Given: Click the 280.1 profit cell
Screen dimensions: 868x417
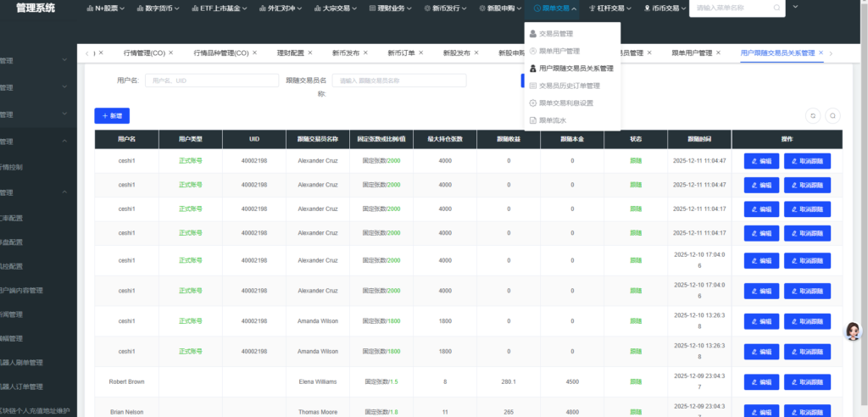Looking at the screenshot, I should point(509,381).
